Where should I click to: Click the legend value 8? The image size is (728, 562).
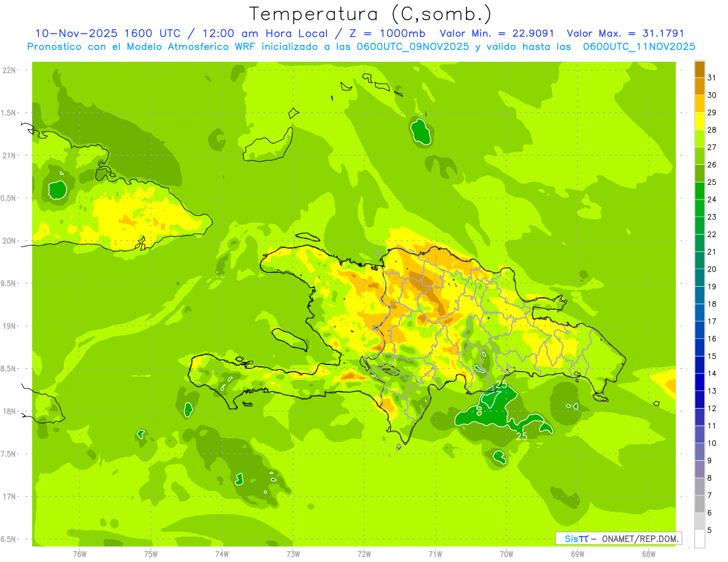pyautogui.click(x=710, y=479)
